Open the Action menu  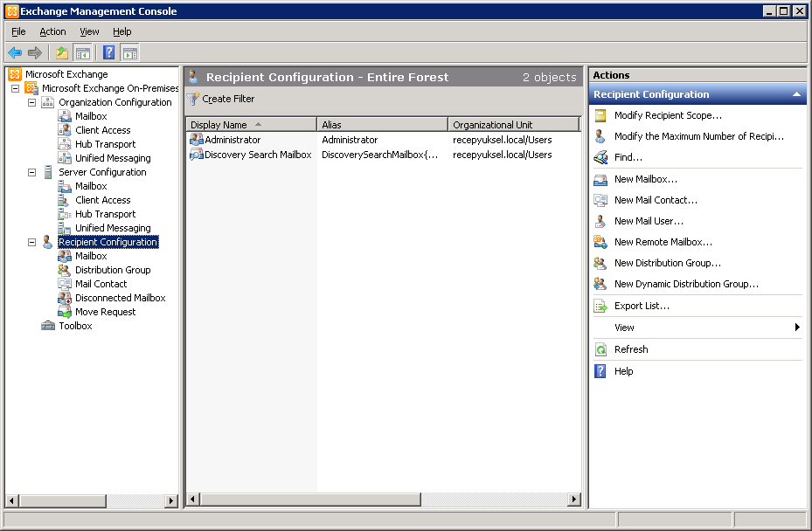click(52, 31)
